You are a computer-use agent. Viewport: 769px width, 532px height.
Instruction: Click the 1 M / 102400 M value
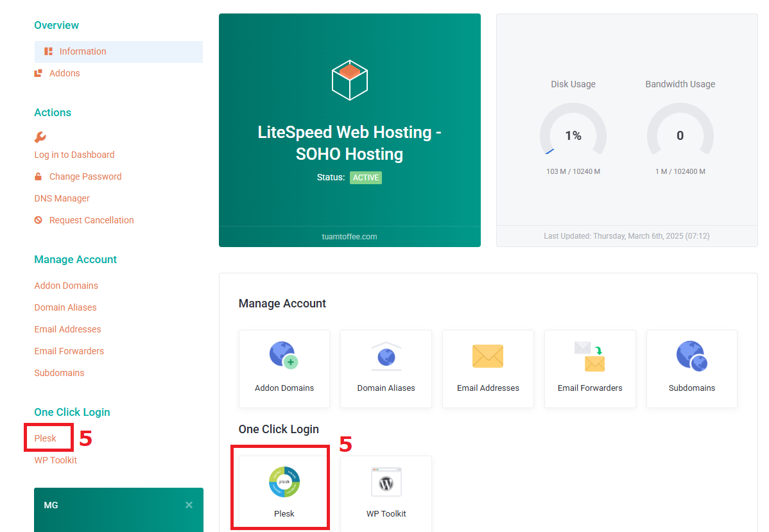tap(680, 171)
